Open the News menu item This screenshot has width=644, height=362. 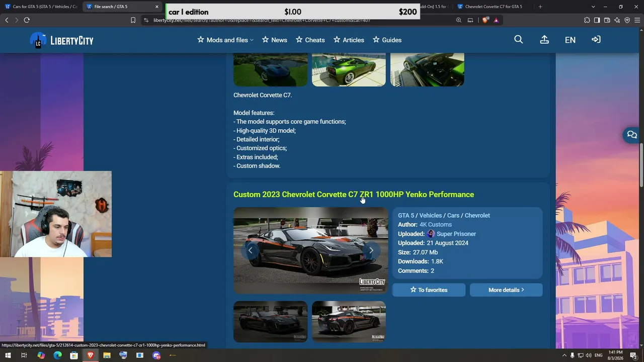(x=274, y=40)
